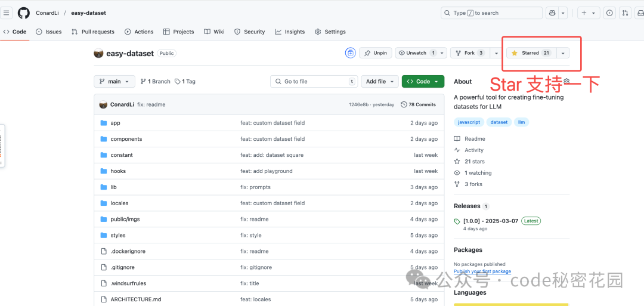Open the lib folder
This screenshot has height=306, width=644.
113,187
